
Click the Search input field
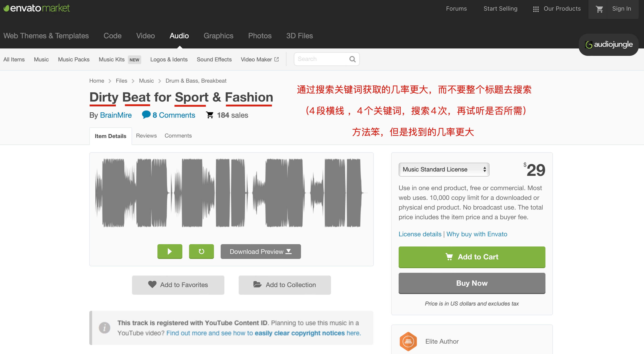point(327,59)
